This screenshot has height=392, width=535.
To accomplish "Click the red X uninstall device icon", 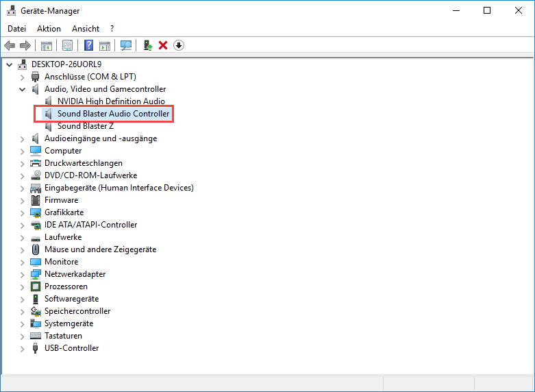I will point(163,45).
